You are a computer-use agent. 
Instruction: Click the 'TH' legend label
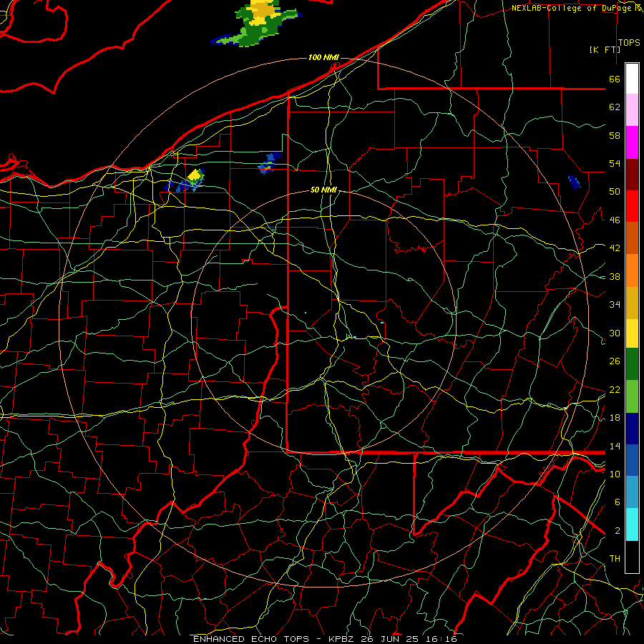tap(615, 558)
